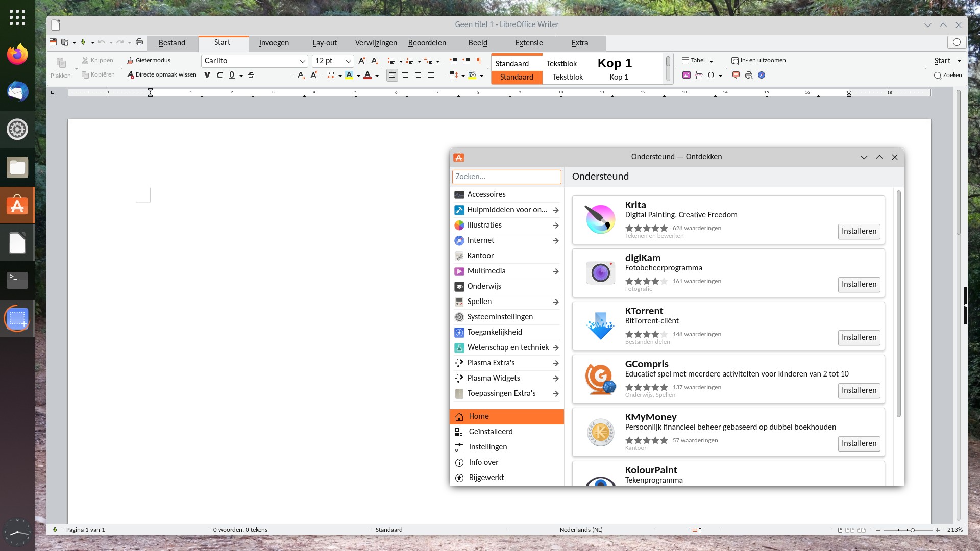Open the Beoordelen tab

pyautogui.click(x=427, y=43)
